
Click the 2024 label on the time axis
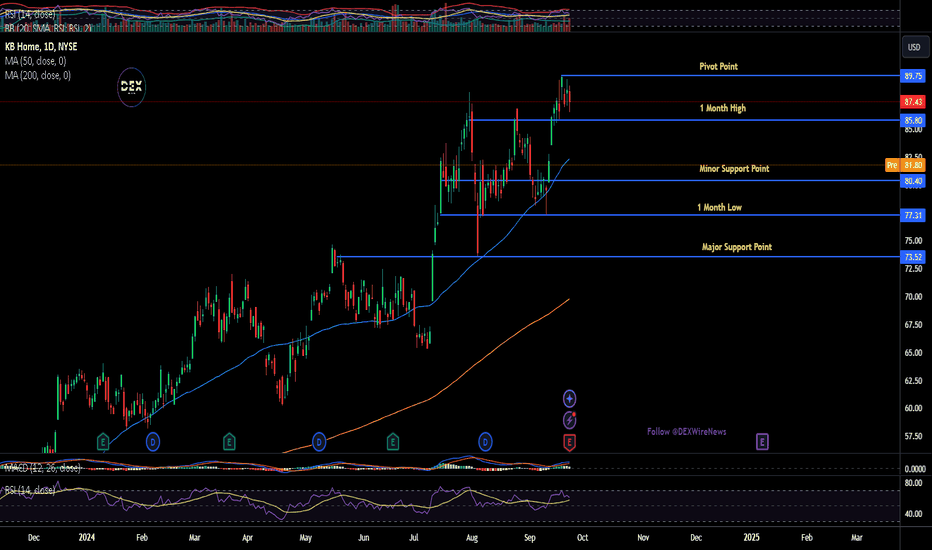coord(87,538)
